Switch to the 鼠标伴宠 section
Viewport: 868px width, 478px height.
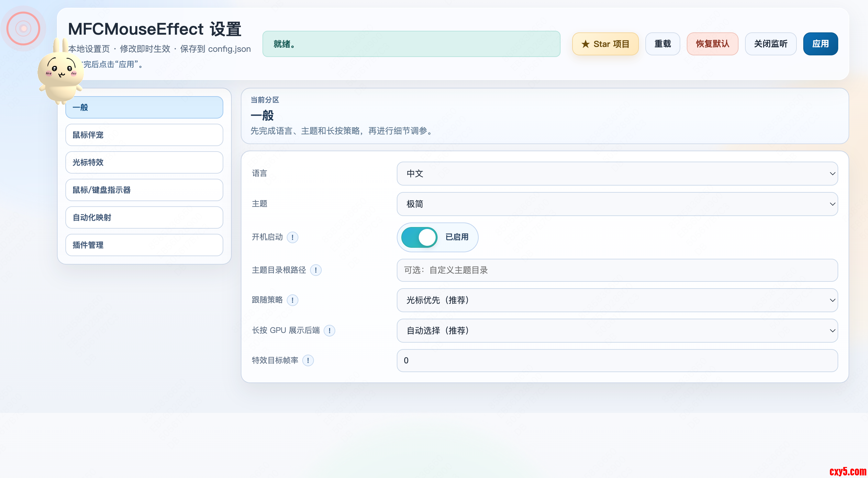pos(144,135)
